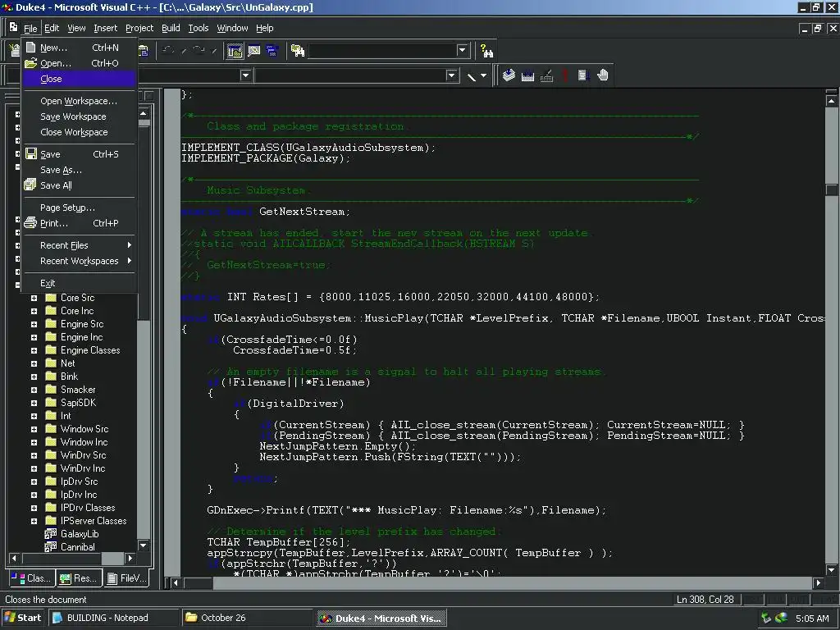This screenshot has width=840, height=630.
Task: Open the Tools menu
Action: tap(199, 28)
